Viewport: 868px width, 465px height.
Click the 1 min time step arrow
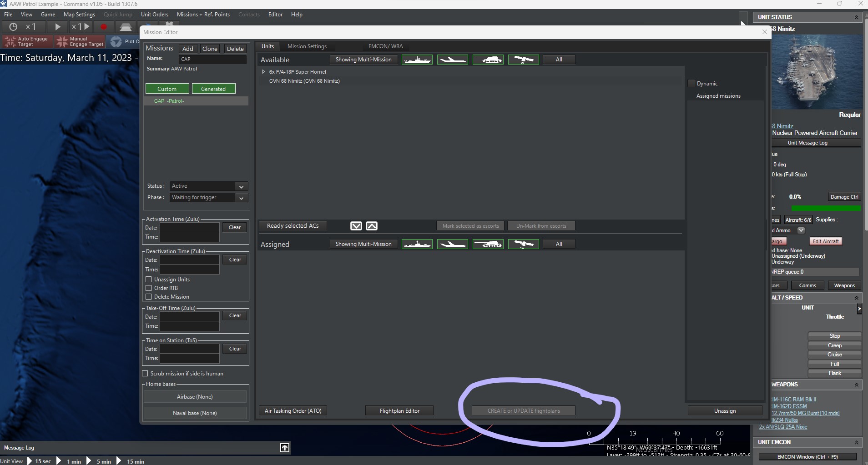click(x=59, y=461)
